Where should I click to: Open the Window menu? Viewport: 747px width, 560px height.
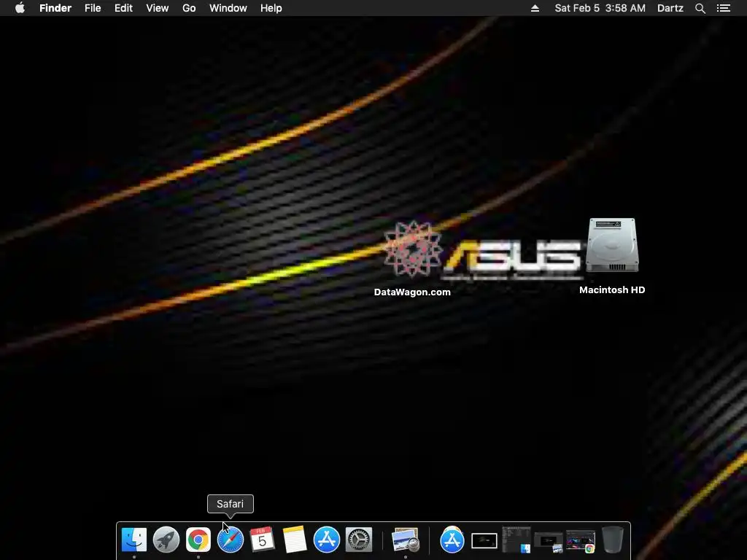coord(228,8)
